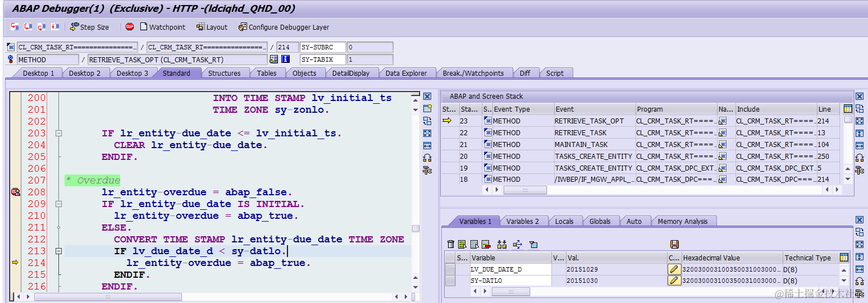Open the Step Size setting
868x303 pixels.
[x=89, y=27]
